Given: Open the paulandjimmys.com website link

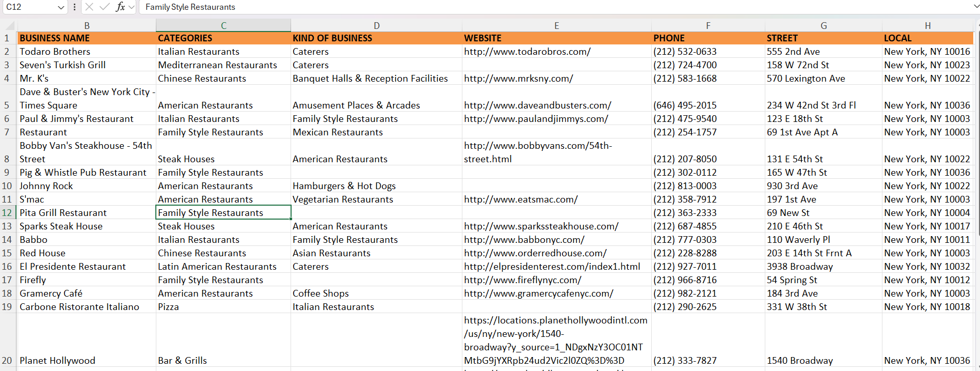Looking at the screenshot, I should (536, 118).
